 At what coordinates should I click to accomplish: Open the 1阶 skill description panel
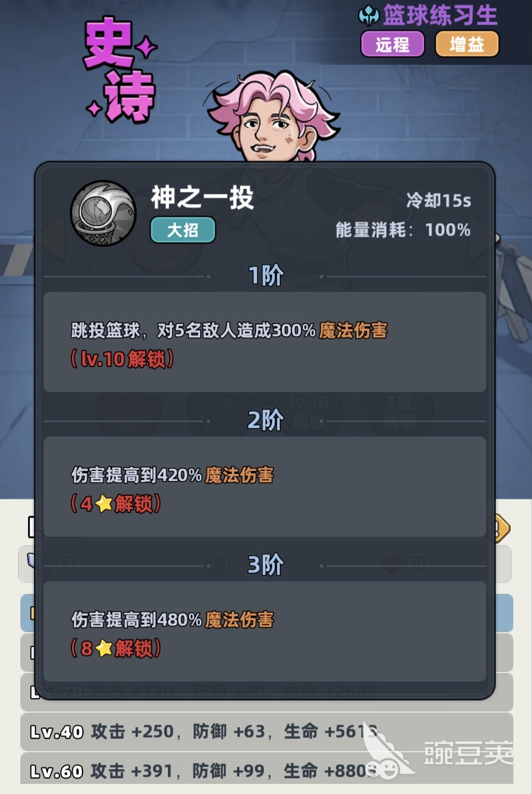click(265, 342)
